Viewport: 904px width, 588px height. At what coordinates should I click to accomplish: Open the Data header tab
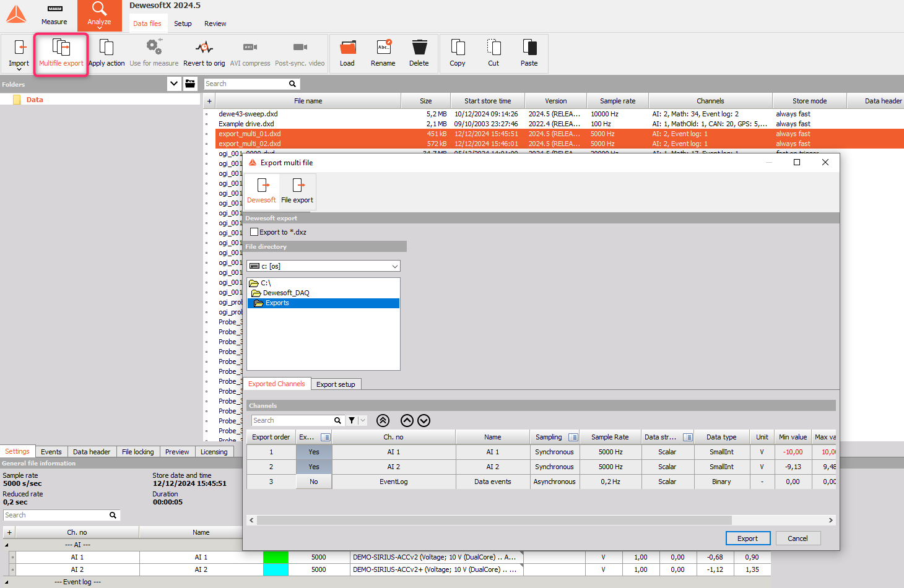(x=92, y=452)
